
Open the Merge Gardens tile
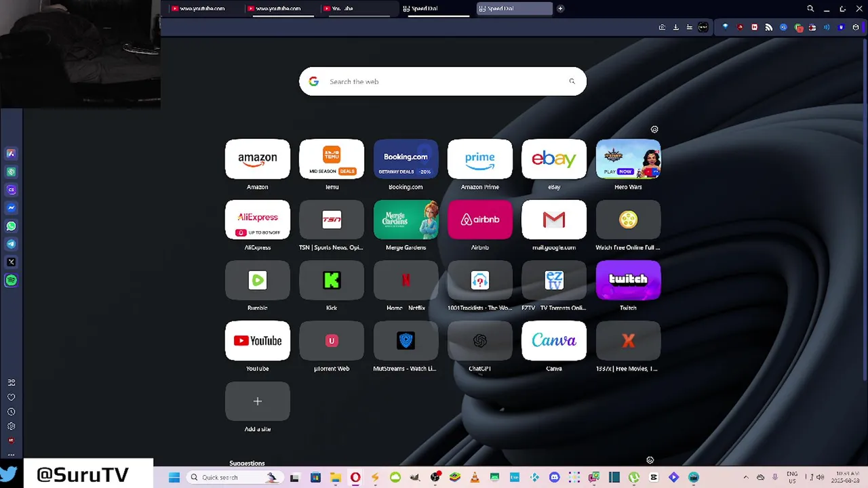coord(406,220)
